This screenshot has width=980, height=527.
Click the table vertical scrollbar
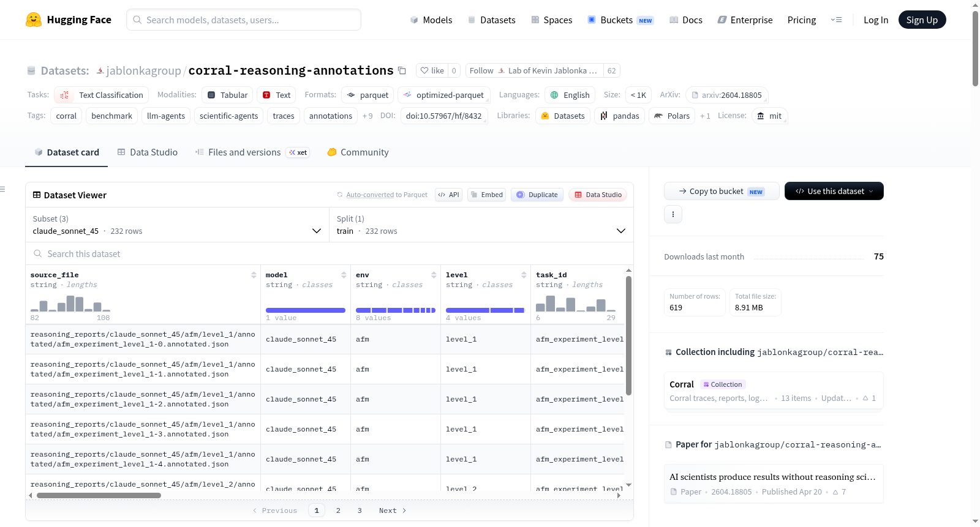click(x=628, y=335)
